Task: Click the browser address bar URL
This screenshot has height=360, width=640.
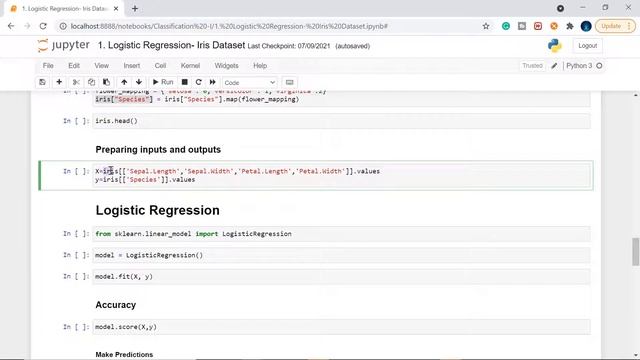Action: pyautogui.click(x=229, y=26)
